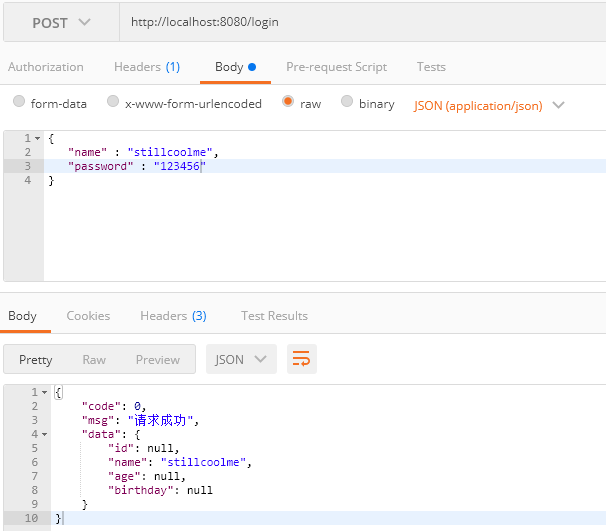View the Test Results tab
The width and height of the screenshot is (606, 531).
(274, 316)
